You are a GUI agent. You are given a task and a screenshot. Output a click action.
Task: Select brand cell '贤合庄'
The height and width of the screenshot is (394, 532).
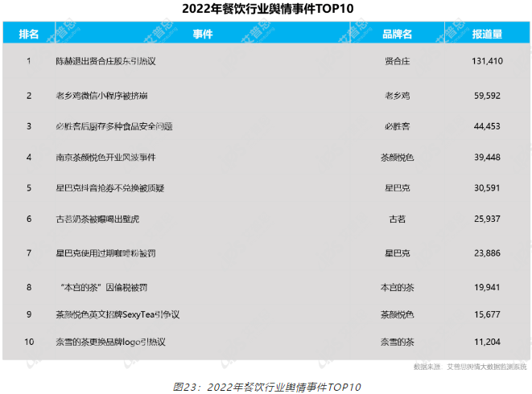click(397, 61)
